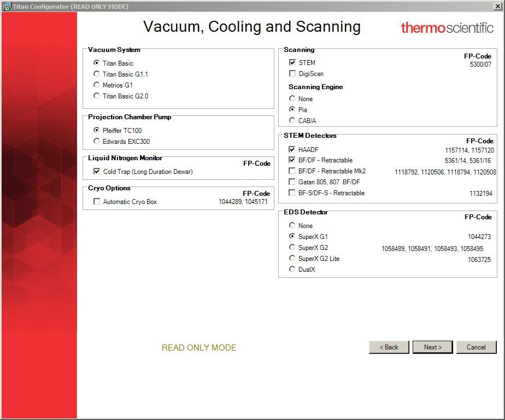Select CAB/A scanning engine
The image size is (505, 420).
click(x=292, y=120)
